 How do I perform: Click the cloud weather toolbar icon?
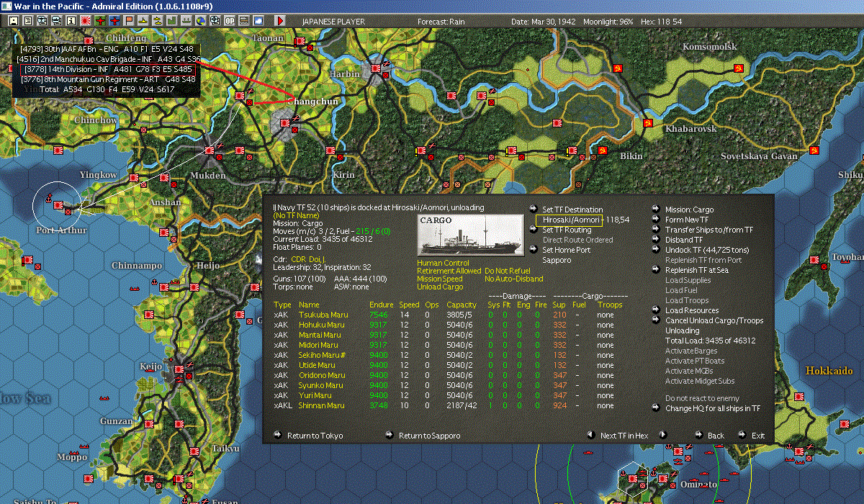click(x=258, y=21)
